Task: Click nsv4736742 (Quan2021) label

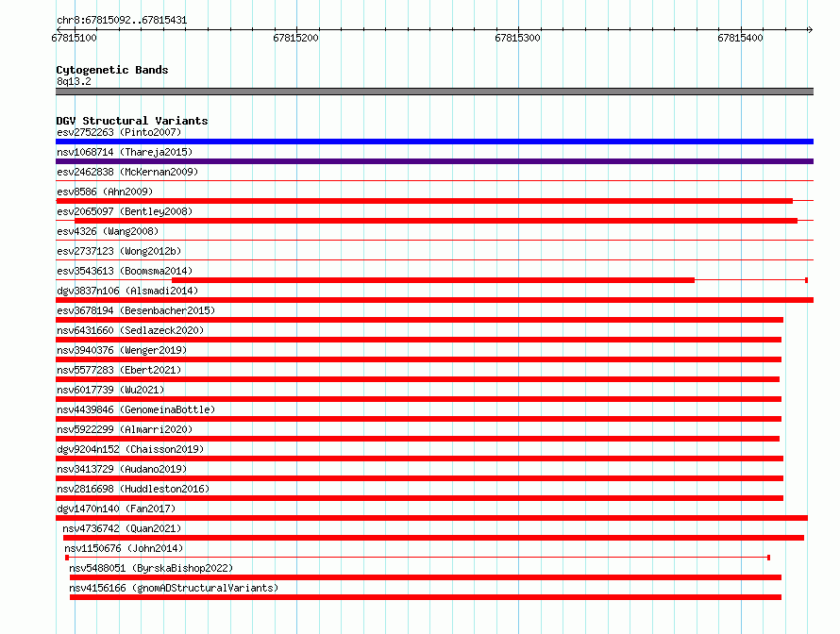Action: click(x=122, y=528)
